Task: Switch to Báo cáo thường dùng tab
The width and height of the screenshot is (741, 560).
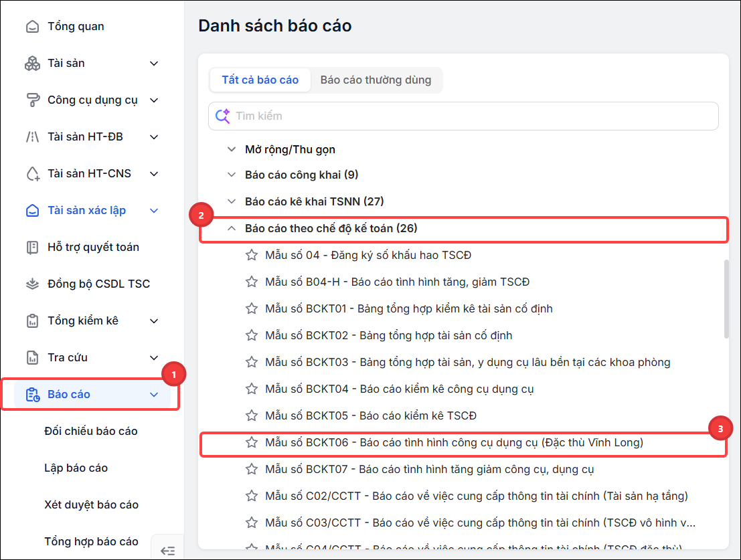Action: [376, 80]
